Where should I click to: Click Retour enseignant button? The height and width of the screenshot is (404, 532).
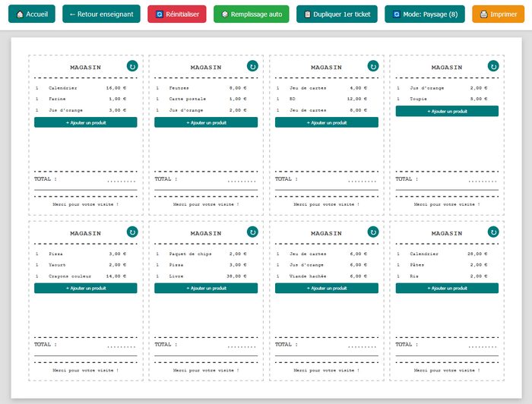[x=101, y=14]
